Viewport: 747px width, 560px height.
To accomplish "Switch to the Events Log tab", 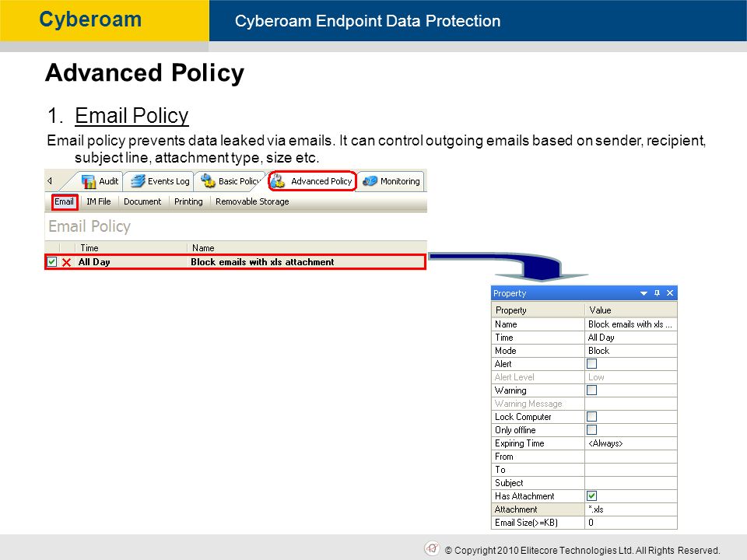I will 160,181.
